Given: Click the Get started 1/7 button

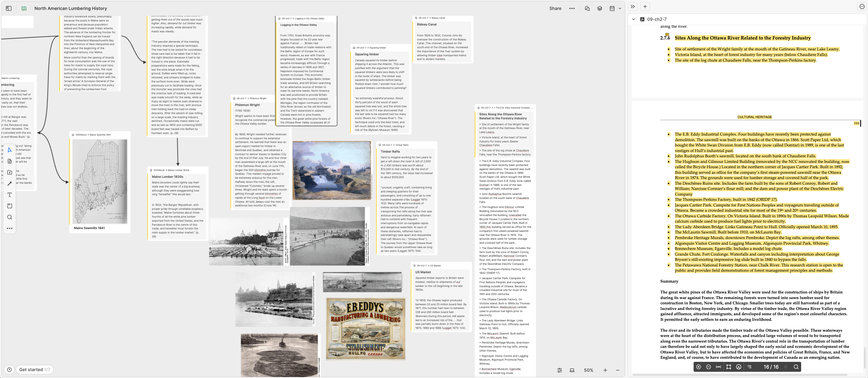Looking at the screenshot, I should (35, 370).
